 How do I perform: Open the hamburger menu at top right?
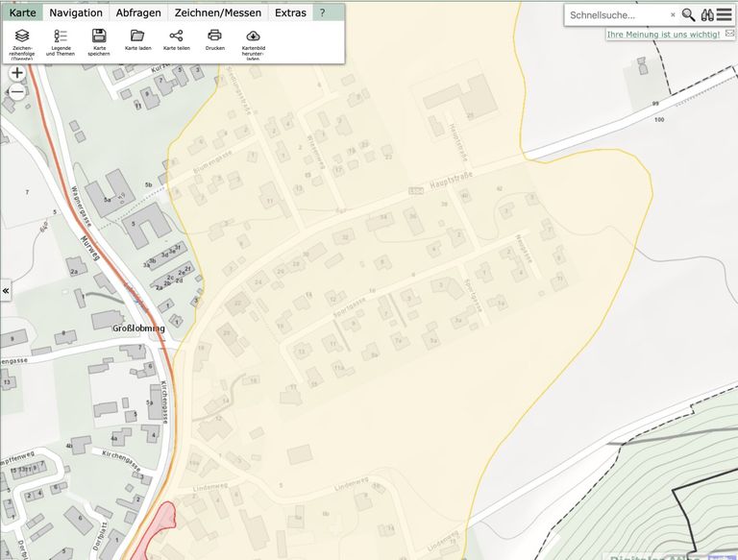point(725,14)
